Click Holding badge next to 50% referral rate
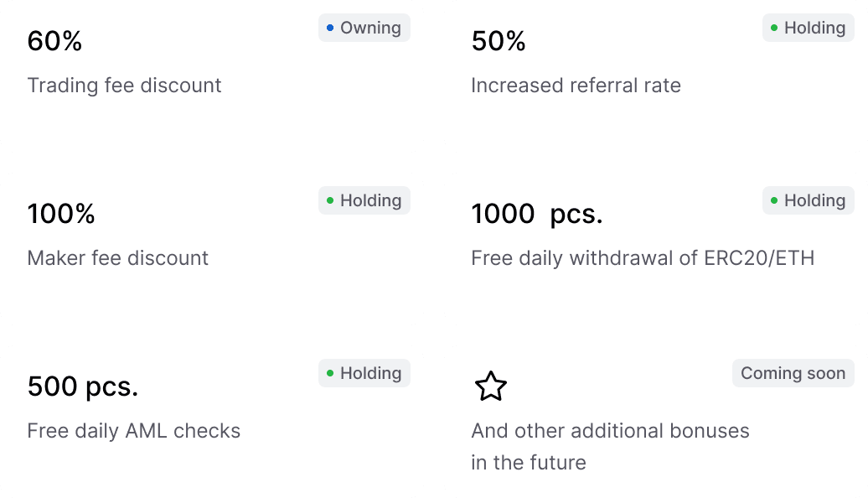Screen dimensions: 868x498 (809, 28)
